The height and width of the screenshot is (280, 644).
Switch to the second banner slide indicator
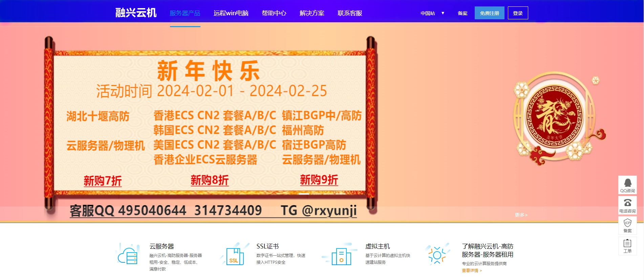316,194
